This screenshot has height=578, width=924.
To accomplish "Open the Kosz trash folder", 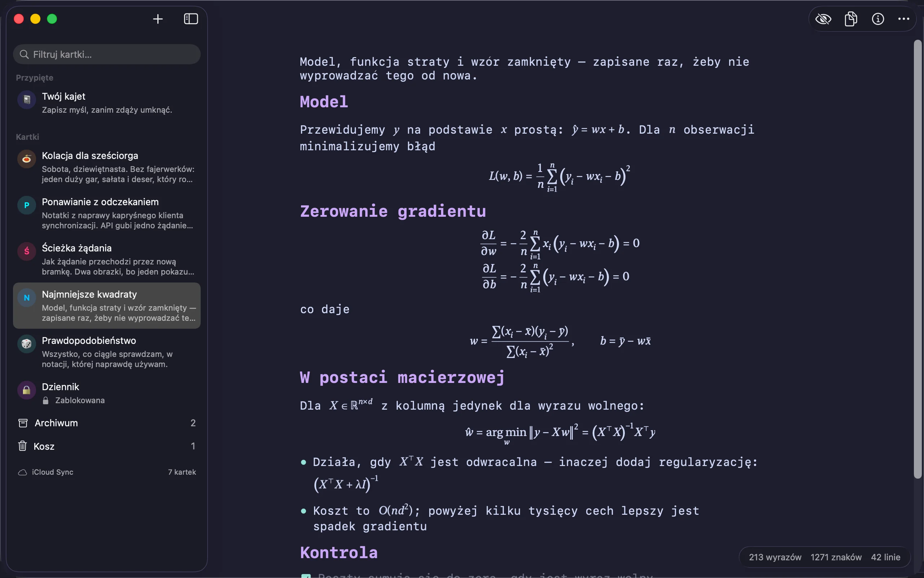I will pyautogui.click(x=106, y=446).
